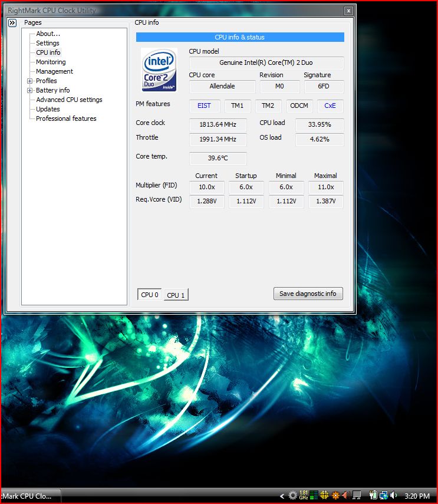The height and width of the screenshot is (504, 438).
Task: Click the EIST power feature indicator
Action: (x=205, y=106)
